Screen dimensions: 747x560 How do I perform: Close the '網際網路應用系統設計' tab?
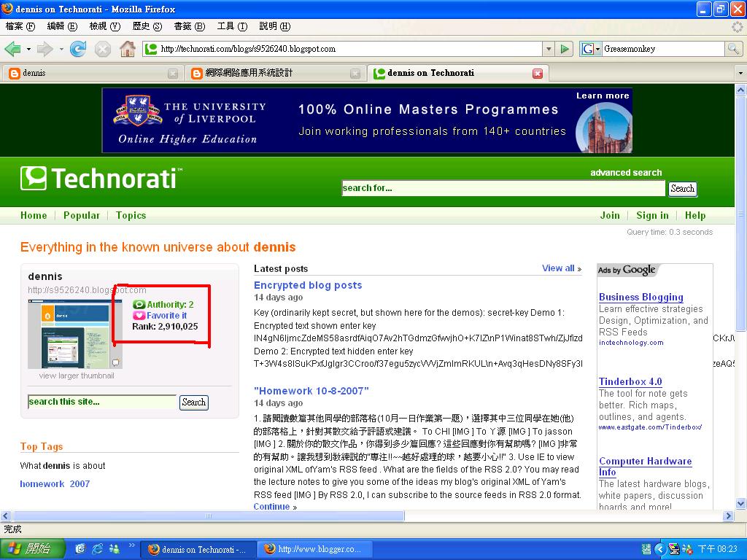(x=355, y=74)
